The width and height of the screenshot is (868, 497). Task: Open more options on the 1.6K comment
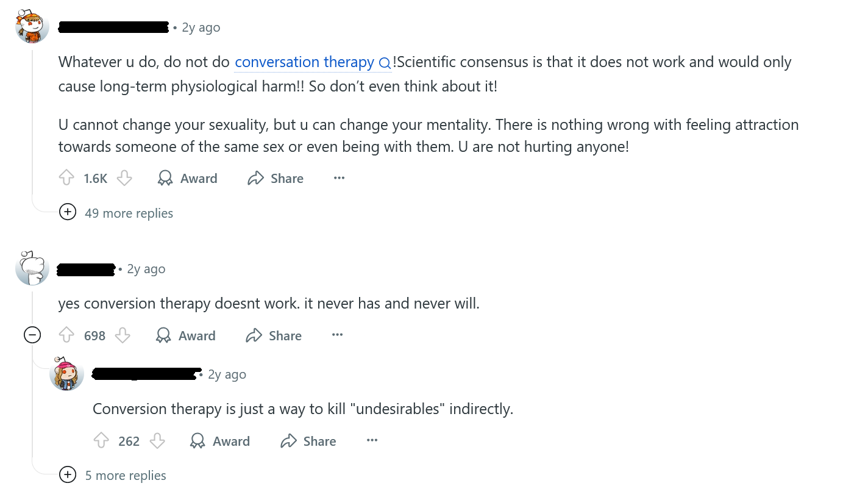point(340,178)
